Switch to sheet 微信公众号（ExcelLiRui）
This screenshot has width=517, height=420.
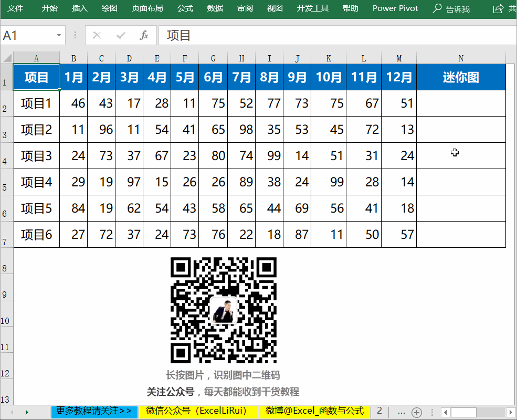coord(198,412)
